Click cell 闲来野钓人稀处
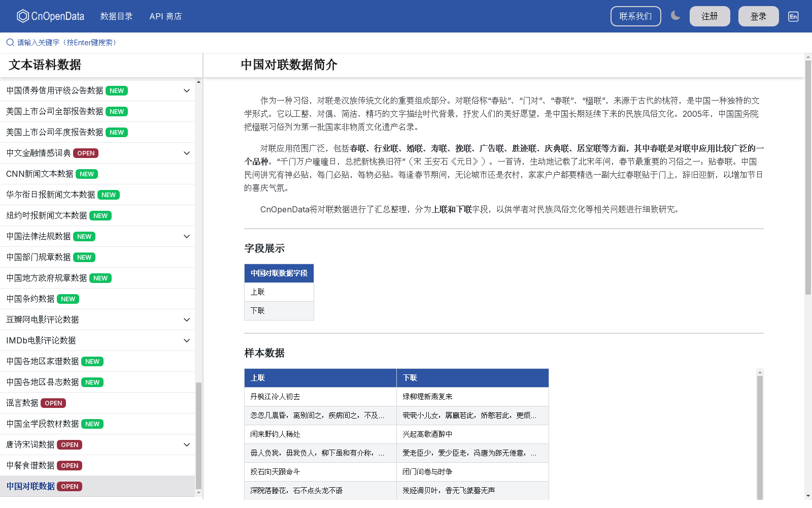812x508 pixels. 320,434
